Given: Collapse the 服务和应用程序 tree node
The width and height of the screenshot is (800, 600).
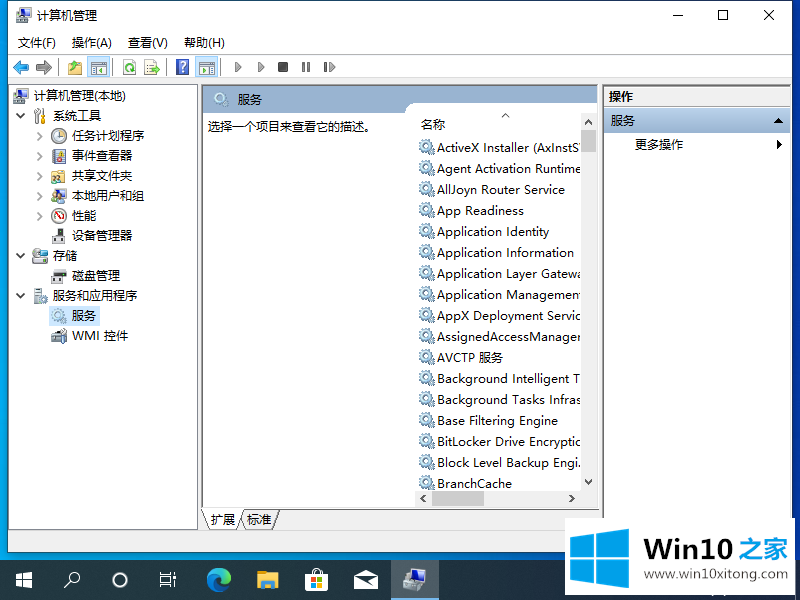Looking at the screenshot, I should pos(21,295).
